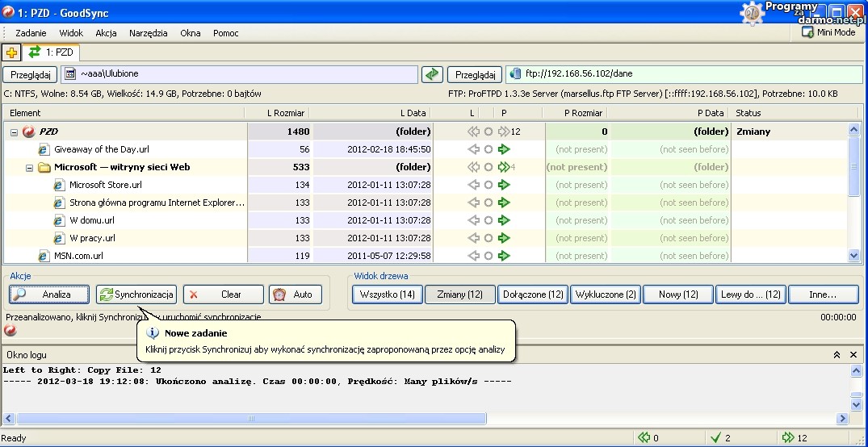Click the Synchronizacja button
The image size is (868, 447).
pos(136,295)
